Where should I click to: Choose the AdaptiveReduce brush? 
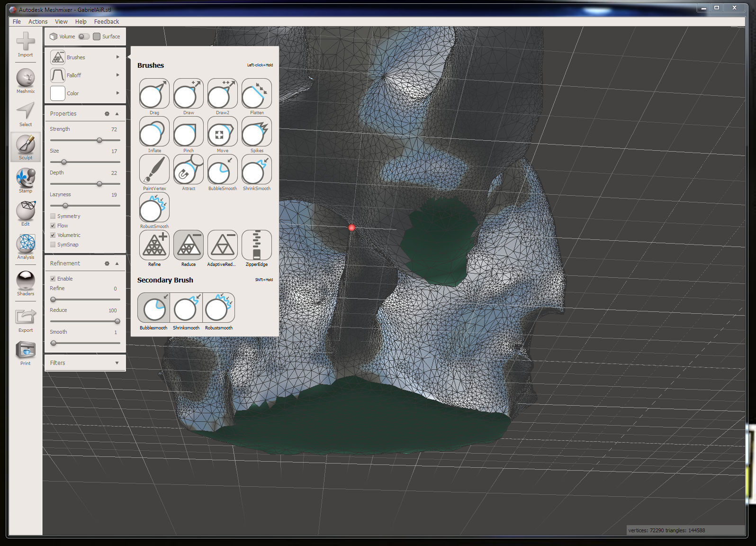[223, 246]
